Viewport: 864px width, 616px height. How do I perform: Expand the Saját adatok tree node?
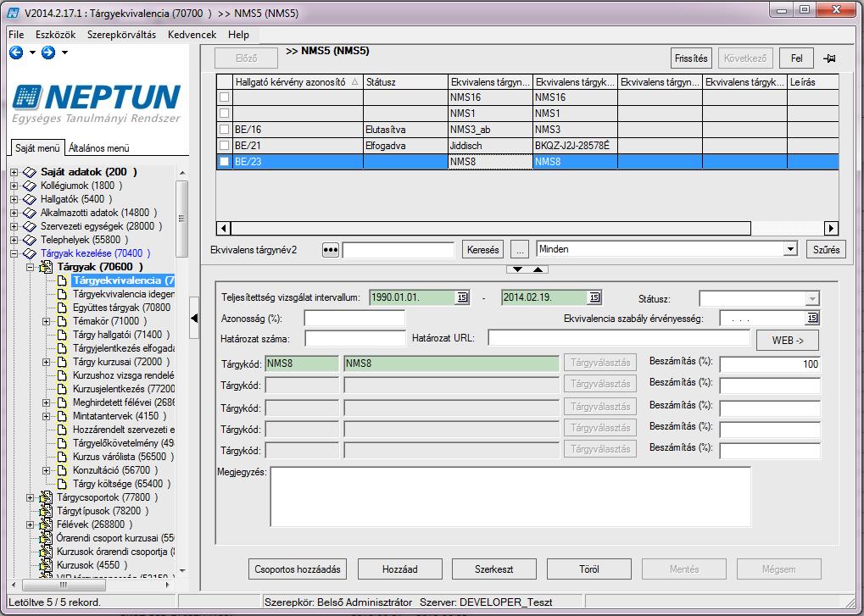14,172
